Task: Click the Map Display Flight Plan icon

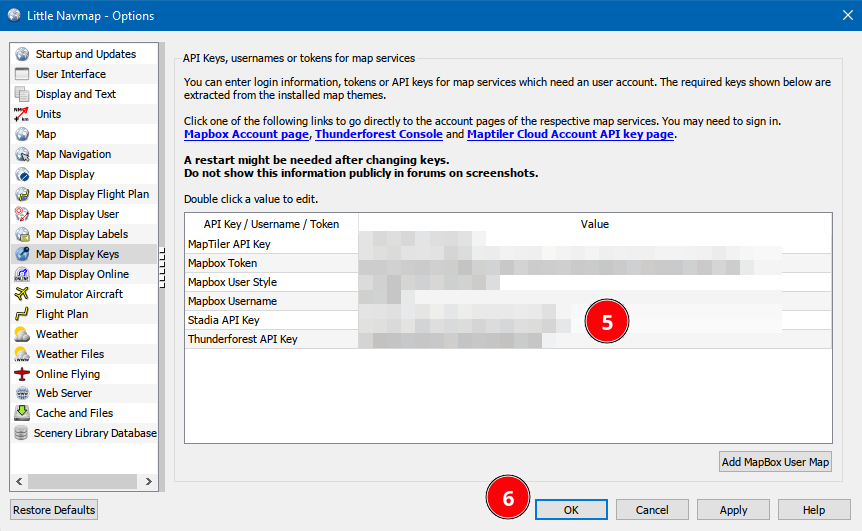Action: (22, 194)
